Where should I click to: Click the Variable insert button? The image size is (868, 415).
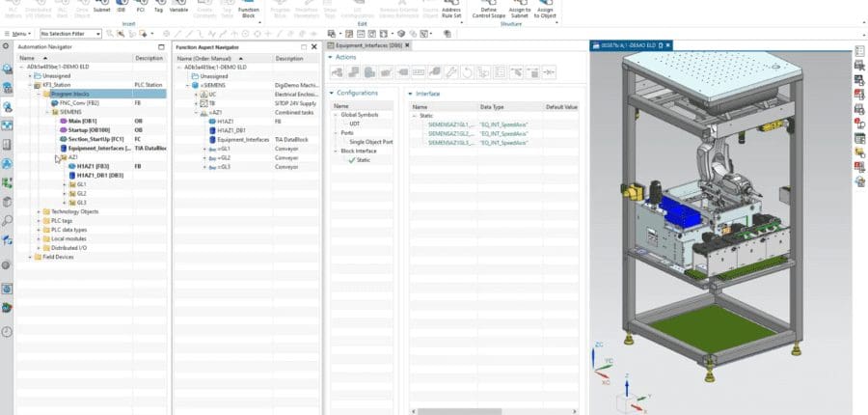pos(178,6)
